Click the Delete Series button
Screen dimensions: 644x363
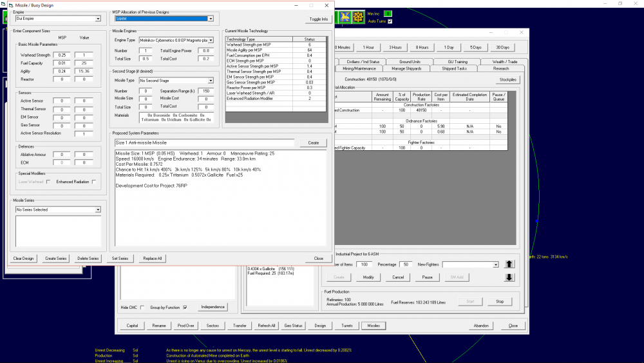(x=88, y=259)
